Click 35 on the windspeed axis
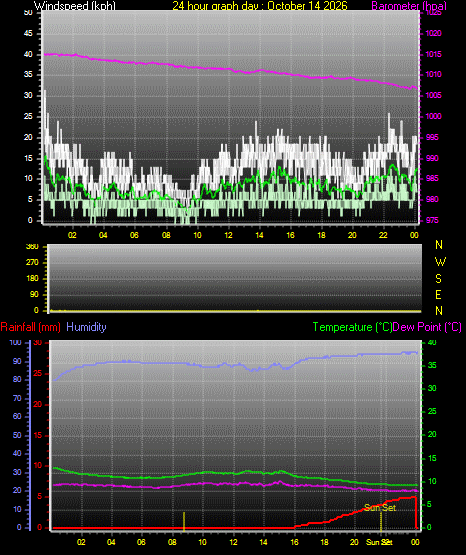Viewport: 466px width, 555px height. pyautogui.click(x=28, y=75)
